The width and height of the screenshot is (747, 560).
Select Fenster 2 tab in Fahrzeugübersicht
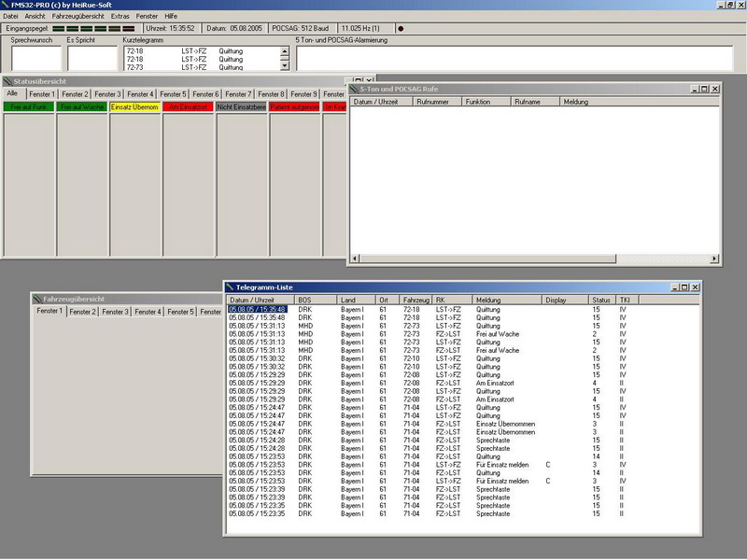pos(82,312)
